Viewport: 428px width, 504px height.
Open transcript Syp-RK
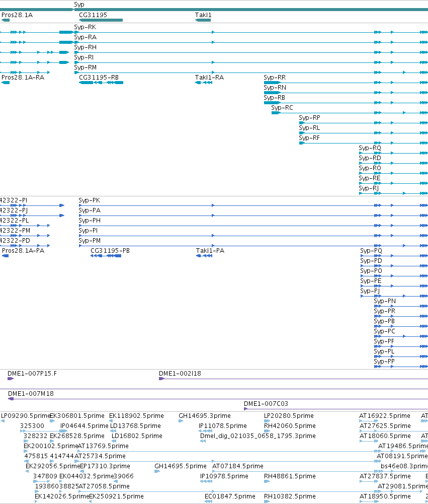pyautogui.click(x=85, y=27)
